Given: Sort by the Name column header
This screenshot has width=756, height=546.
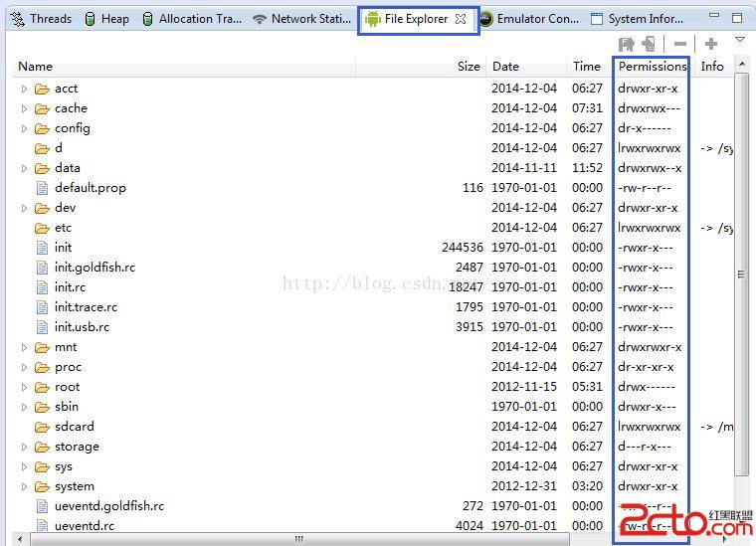Looking at the screenshot, I should tap(184, 67).
